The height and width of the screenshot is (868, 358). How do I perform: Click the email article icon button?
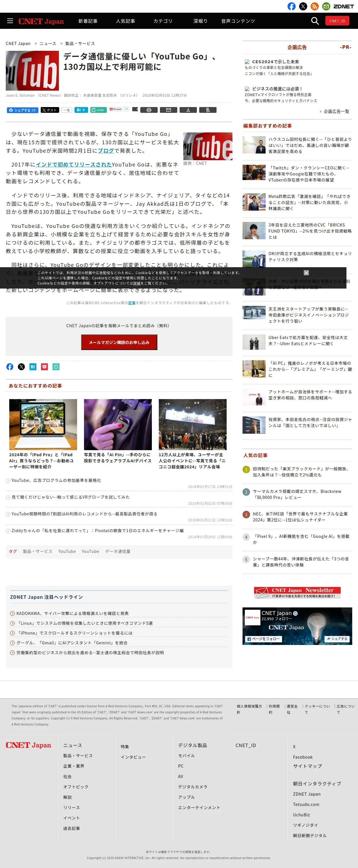tap(169, 110)
